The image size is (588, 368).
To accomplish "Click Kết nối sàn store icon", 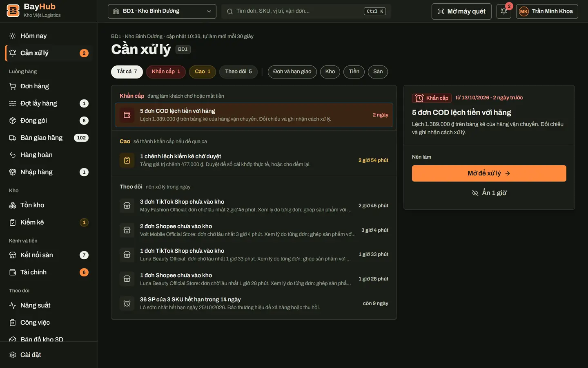I will coord(13,255).
